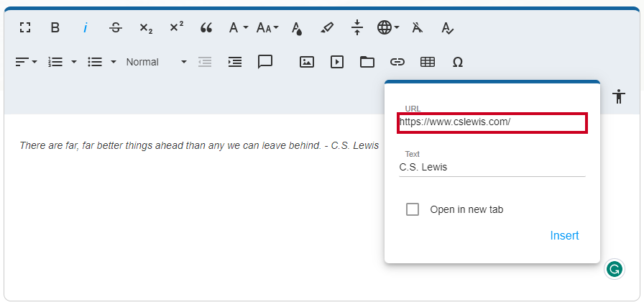Open the accessibility checker

point(619,96)
